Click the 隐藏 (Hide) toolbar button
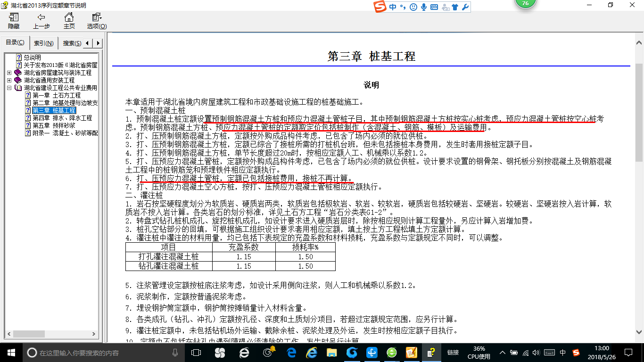Screen dimensions: 644x362 coord(14,21)
